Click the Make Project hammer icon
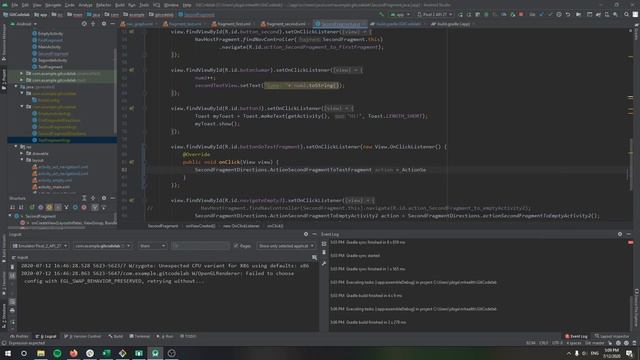Viewport: 640px width, 360px height. point(381,15)
